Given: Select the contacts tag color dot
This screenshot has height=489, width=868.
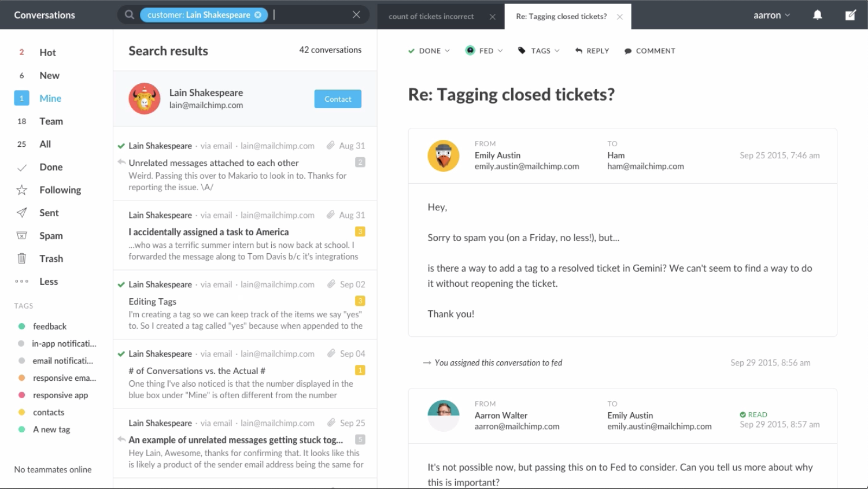Looking at the screenshot, I should (x=21, y=413).
